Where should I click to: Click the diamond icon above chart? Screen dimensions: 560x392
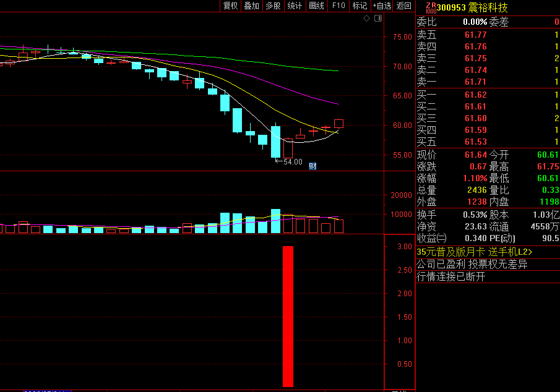coord(366,18)
